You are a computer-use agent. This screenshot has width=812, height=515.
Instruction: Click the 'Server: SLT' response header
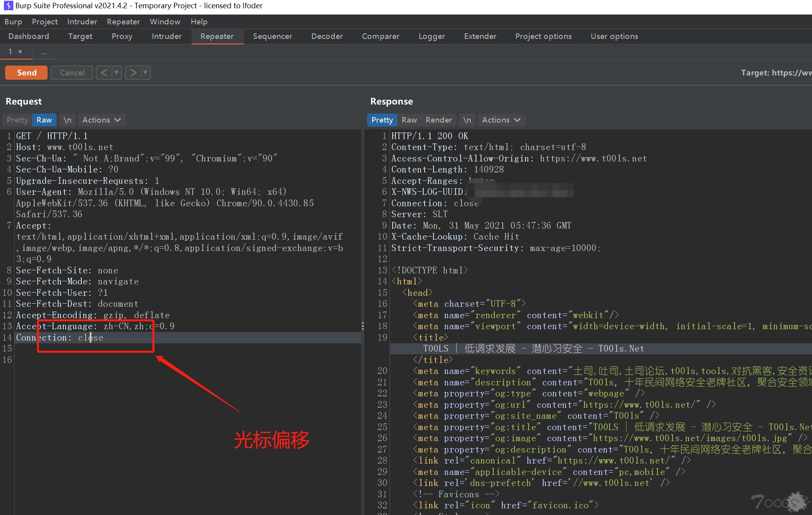[x=419, y=214]
